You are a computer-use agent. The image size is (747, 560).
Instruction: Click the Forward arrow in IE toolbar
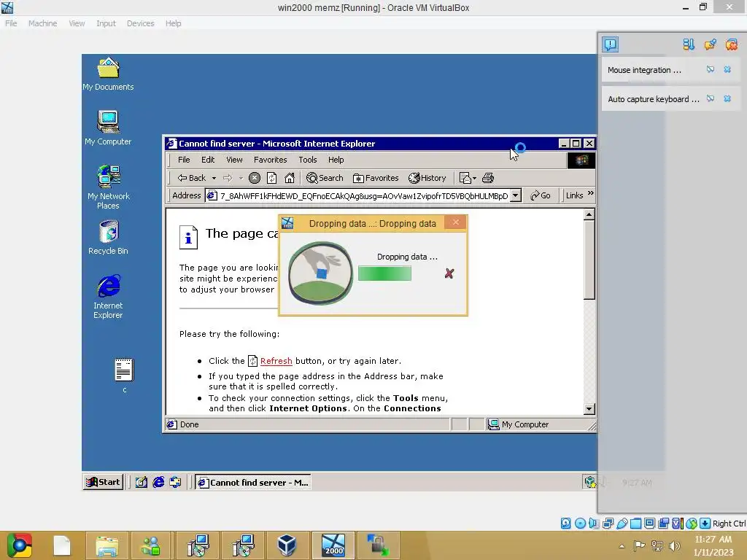click(228, 178)
